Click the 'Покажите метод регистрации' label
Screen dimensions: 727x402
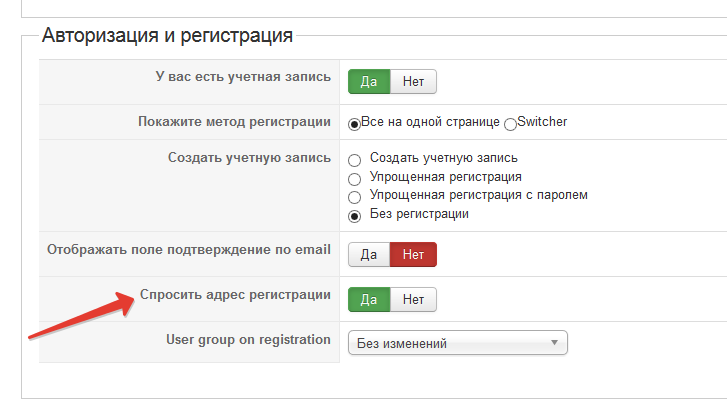coord(234,122)
